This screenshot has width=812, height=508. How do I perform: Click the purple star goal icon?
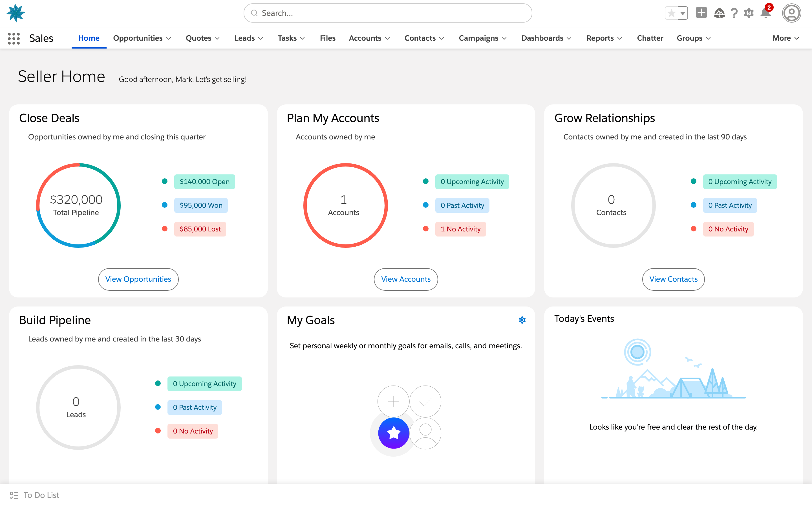tap(394, 433)
